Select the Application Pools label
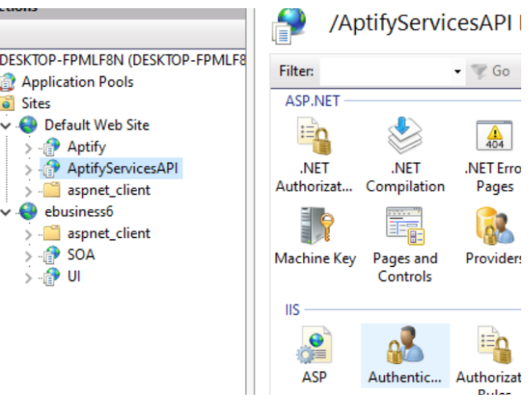 (78, 82)
